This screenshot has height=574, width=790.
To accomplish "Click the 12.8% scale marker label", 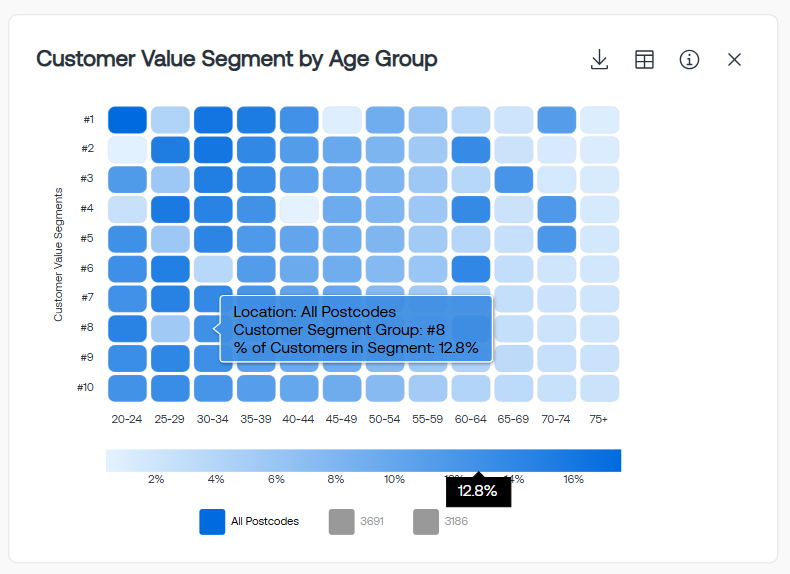I will pyautogui.click(x=478, y=491).
